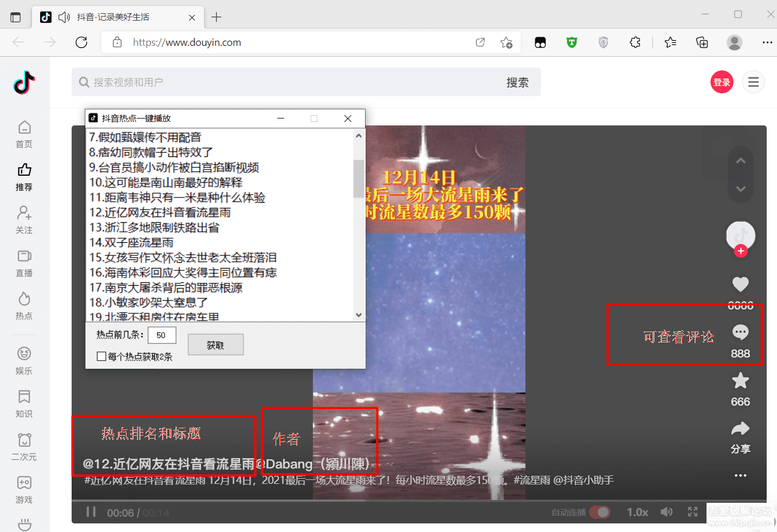Mute the video volume icon
This screenshot has width=777, height=532.
point(666,512)
